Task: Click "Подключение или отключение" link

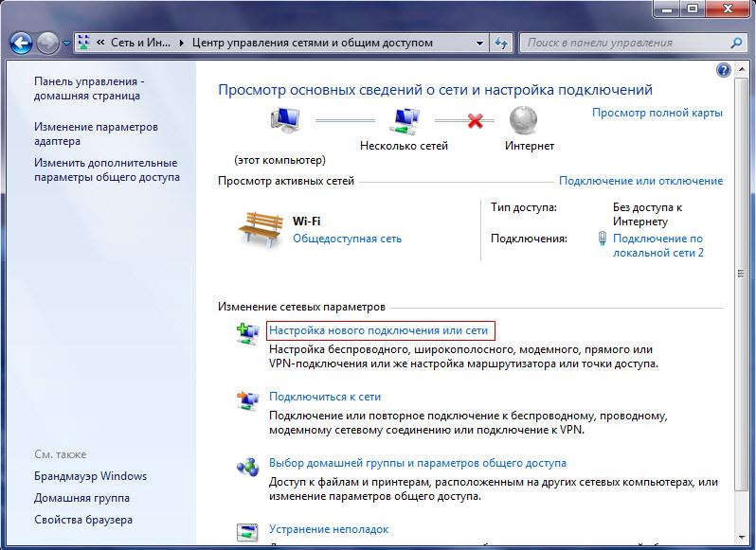Action: (x=640, y=181)
